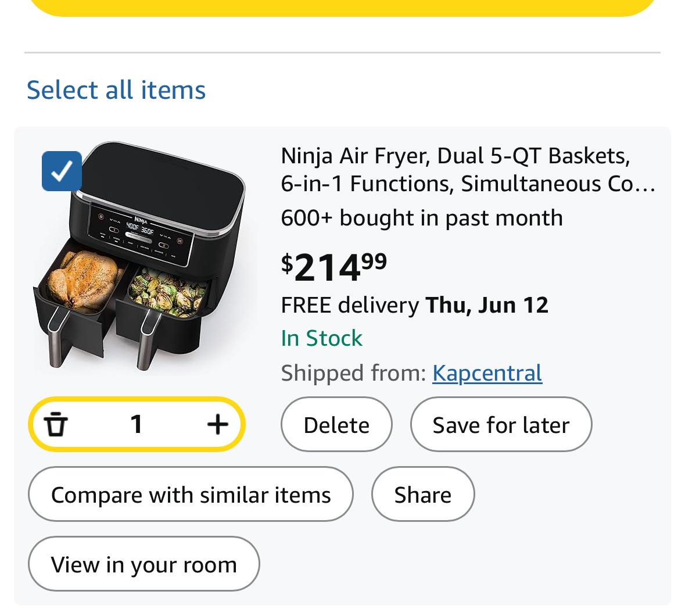Click the 'FREE delivery Thu, Jun 12' text
The width and height of the screenshot is (685, 616).
coord(414,305)
